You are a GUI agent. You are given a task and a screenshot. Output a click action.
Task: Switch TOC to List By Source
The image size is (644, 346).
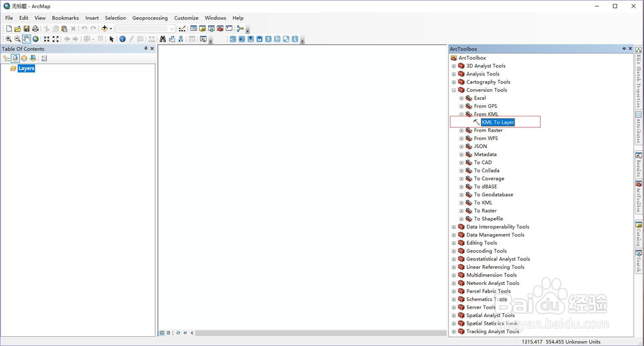15,59
